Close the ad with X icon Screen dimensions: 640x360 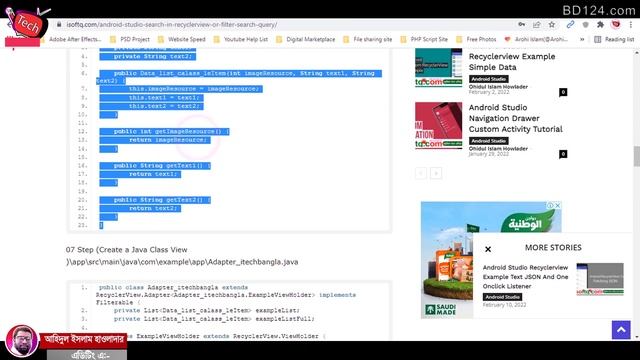[x=558, y=206]
